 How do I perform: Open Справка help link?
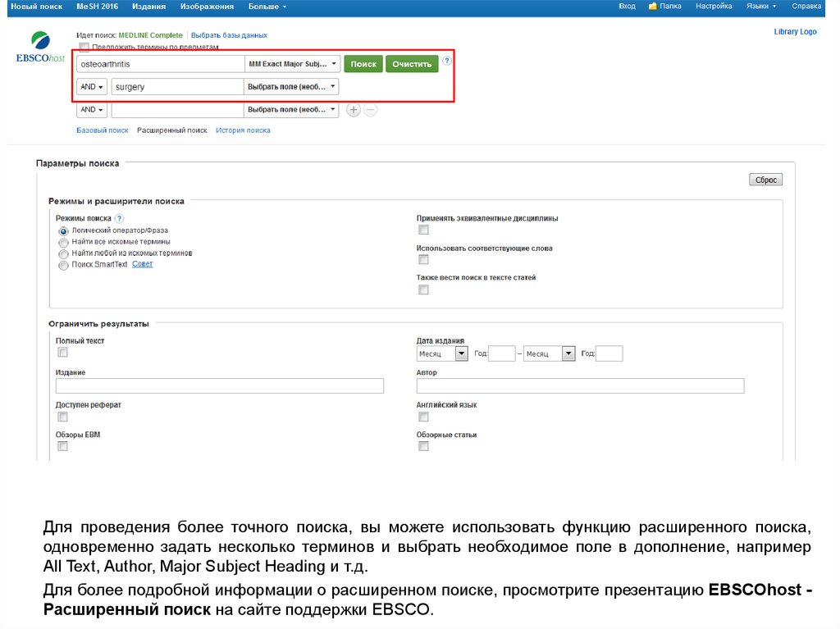pos(806,7)
